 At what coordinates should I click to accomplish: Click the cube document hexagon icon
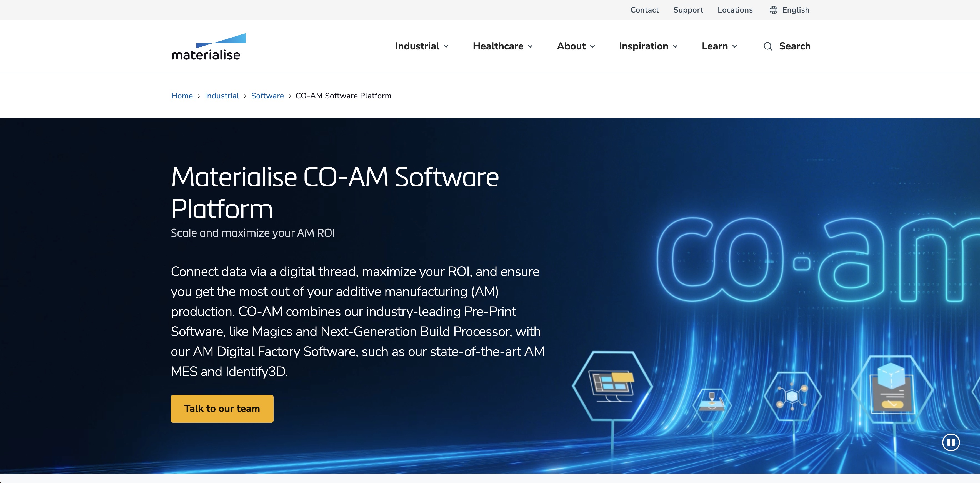tap(892, 389)
